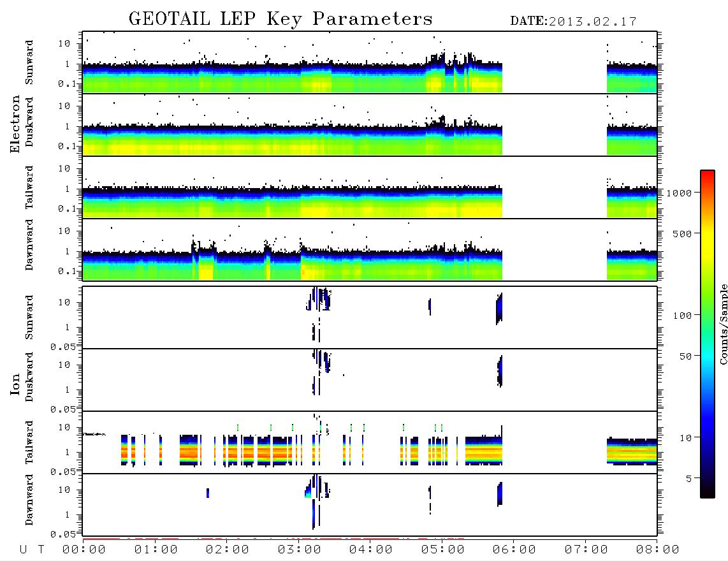Click the 0.05 tick of Ion Dawnward panel
The image size is (728, 561).
63,534
